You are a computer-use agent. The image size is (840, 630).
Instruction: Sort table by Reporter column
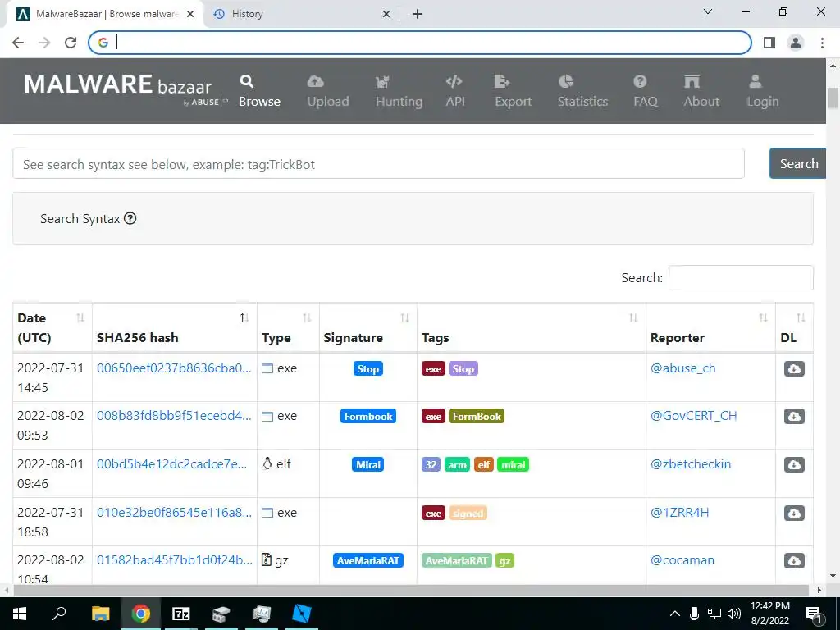[711, 328]
